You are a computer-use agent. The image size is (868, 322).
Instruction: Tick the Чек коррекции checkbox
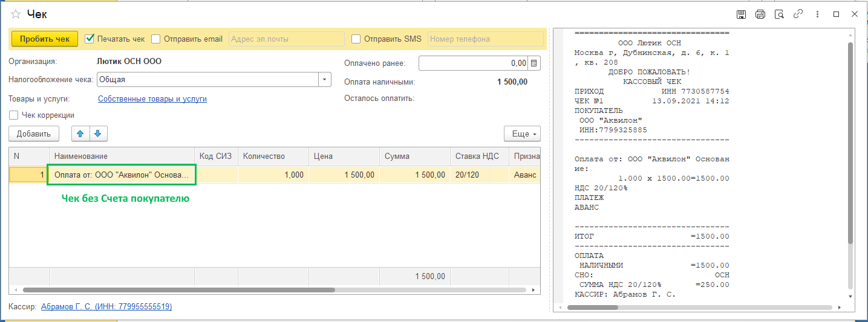coord(13,115)
